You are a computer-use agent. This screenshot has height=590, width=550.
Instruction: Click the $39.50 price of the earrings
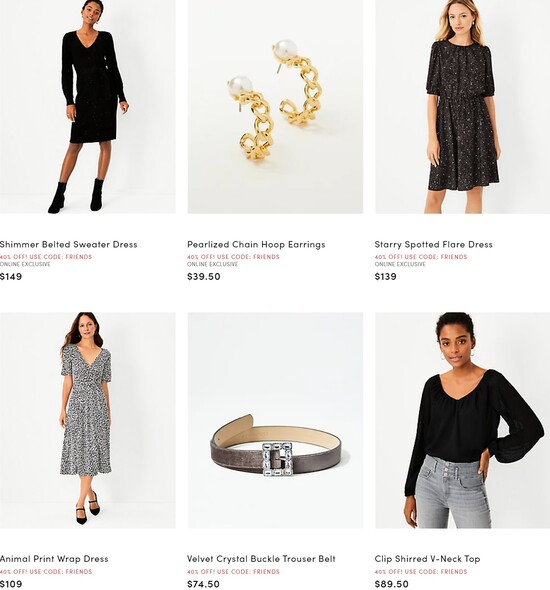click(x=204, y=277)
